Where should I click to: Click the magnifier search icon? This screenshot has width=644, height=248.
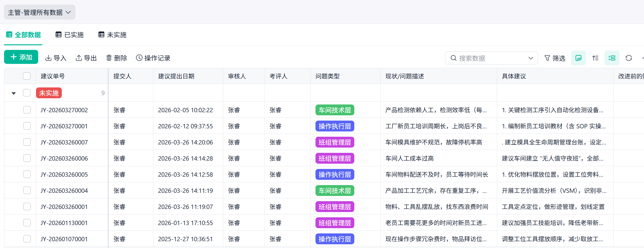click(454, 58)
